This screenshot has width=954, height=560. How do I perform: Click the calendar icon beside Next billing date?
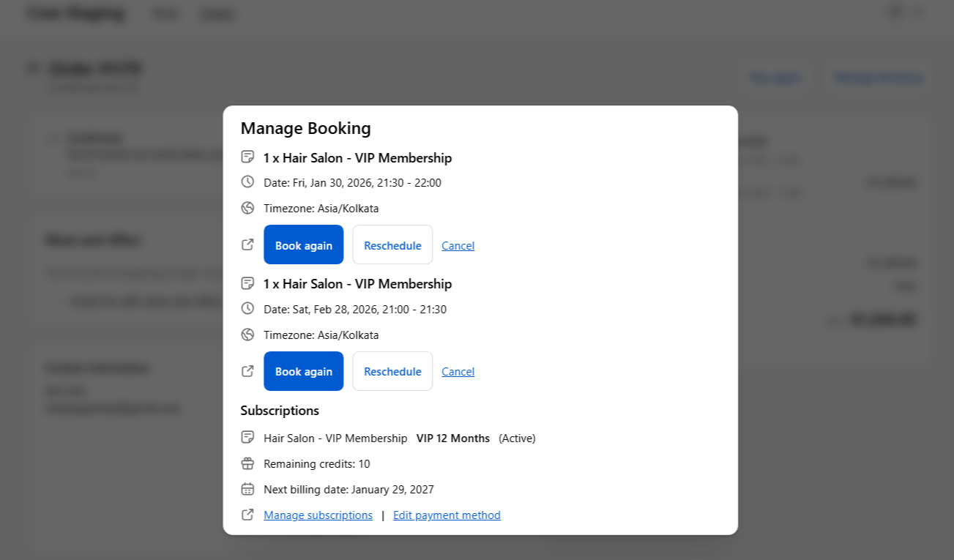[x=247, y=489]
